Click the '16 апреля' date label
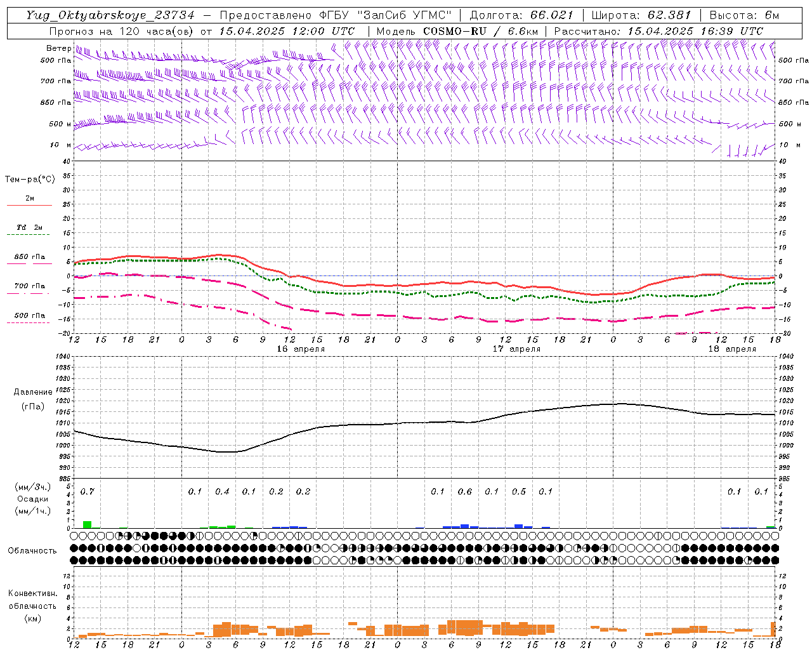The image size is (812, 650). click(301, 349)
